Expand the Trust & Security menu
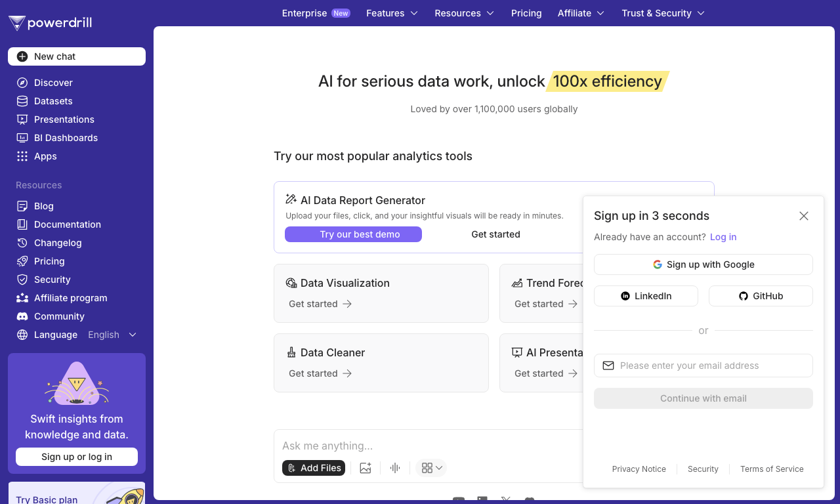 [663, 13]
